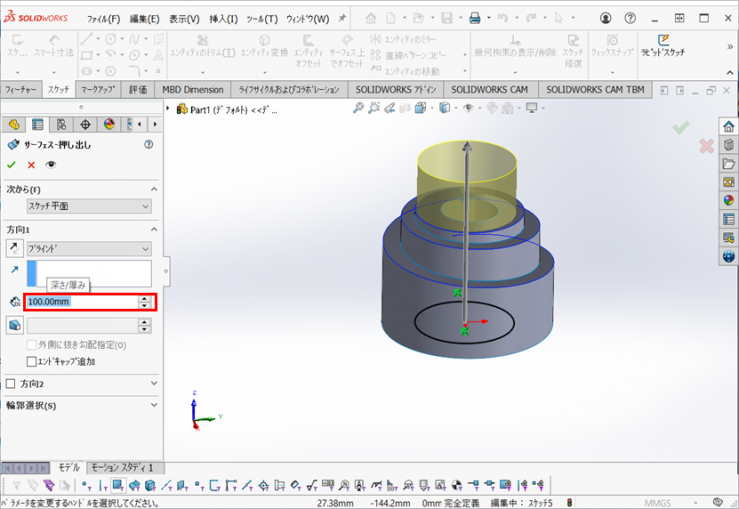Screen dimensions: 739x509
Task: Cancel surface extrude with the red X
Action: pos(31,165)
